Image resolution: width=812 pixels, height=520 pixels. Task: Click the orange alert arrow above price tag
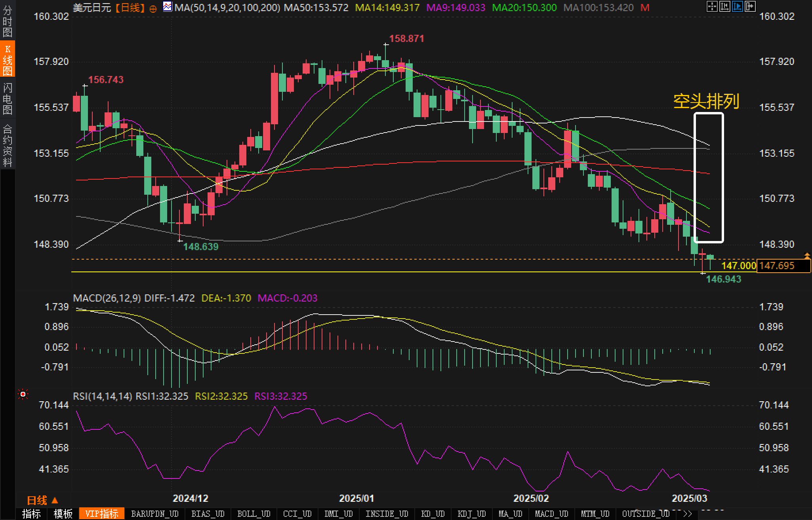click(807, 255)
